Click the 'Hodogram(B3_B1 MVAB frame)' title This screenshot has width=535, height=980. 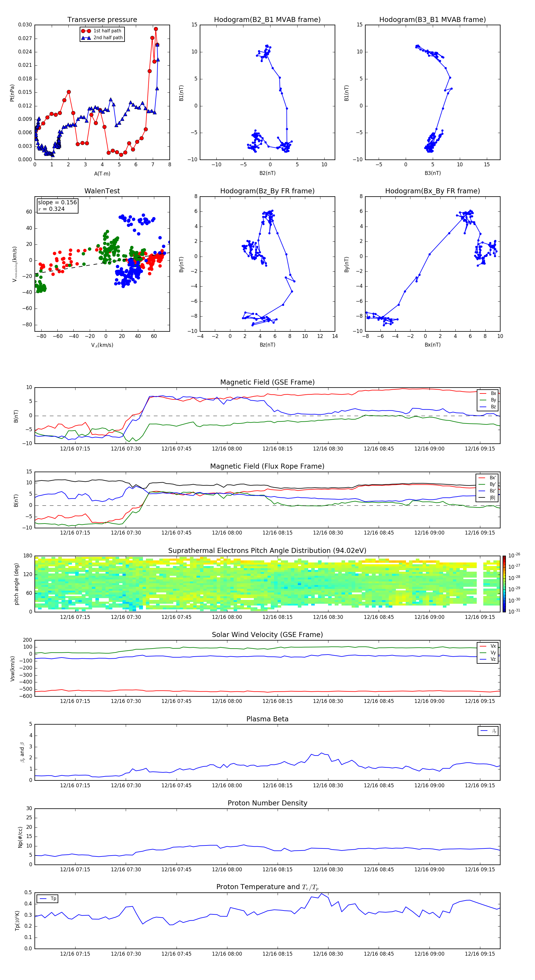432,20
